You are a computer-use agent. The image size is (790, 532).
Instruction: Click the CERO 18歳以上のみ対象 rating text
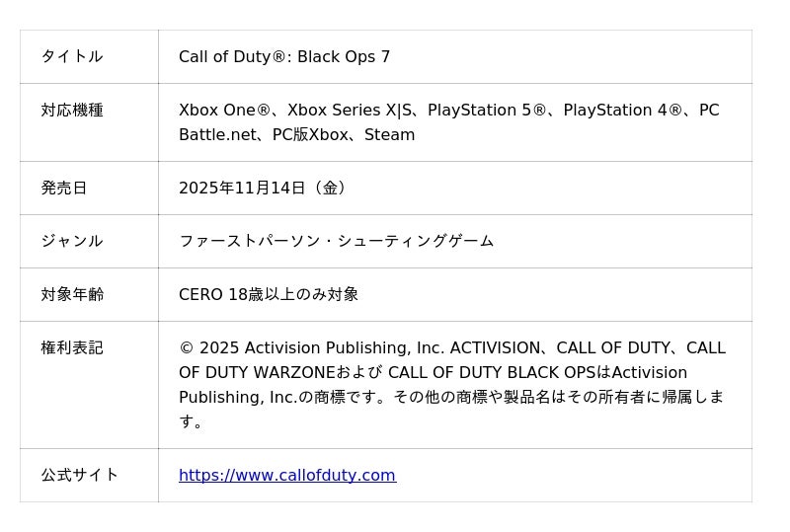pyautogui.click(x=269, y=294)
